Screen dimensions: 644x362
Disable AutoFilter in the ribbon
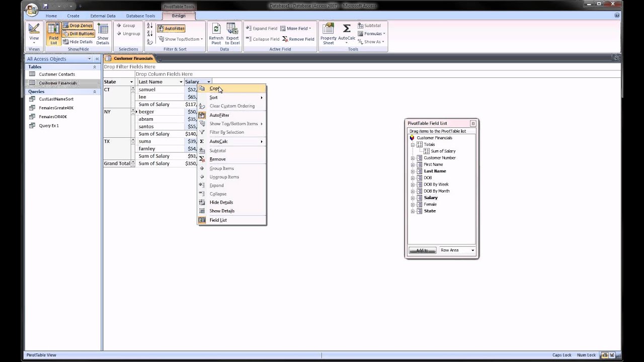tap(171, 28)
